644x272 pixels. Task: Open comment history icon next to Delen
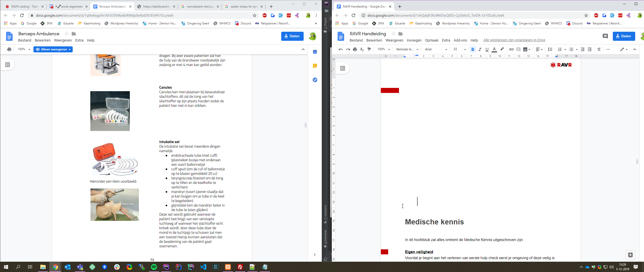pyautogui.click(x=605, y=36)
